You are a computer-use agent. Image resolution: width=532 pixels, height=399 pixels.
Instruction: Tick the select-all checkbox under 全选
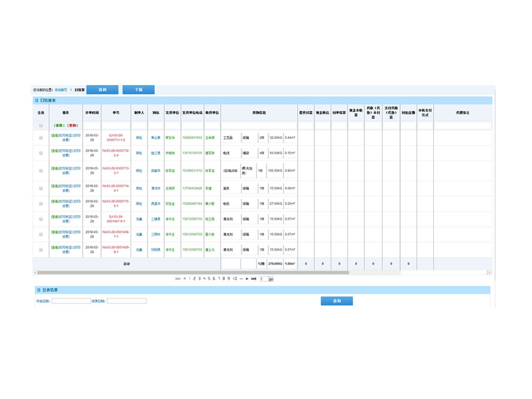point(41,126)
